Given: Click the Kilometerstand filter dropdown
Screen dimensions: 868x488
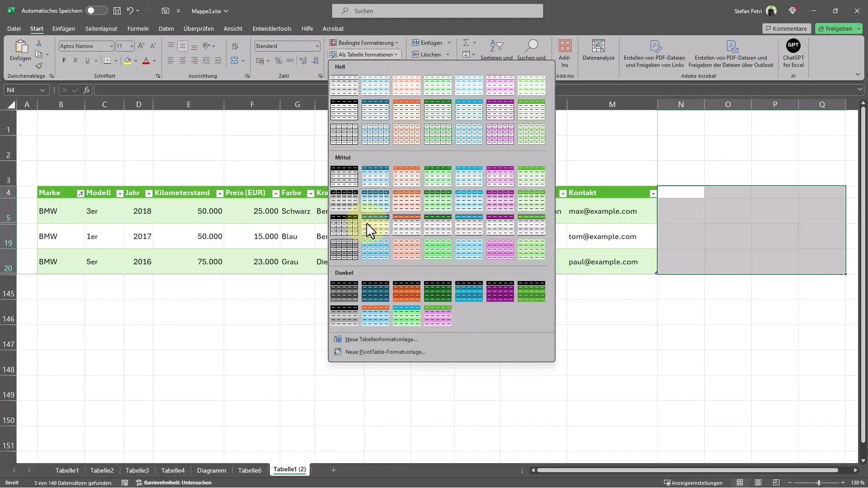Looking at the screenshot, I should (220, 192).
